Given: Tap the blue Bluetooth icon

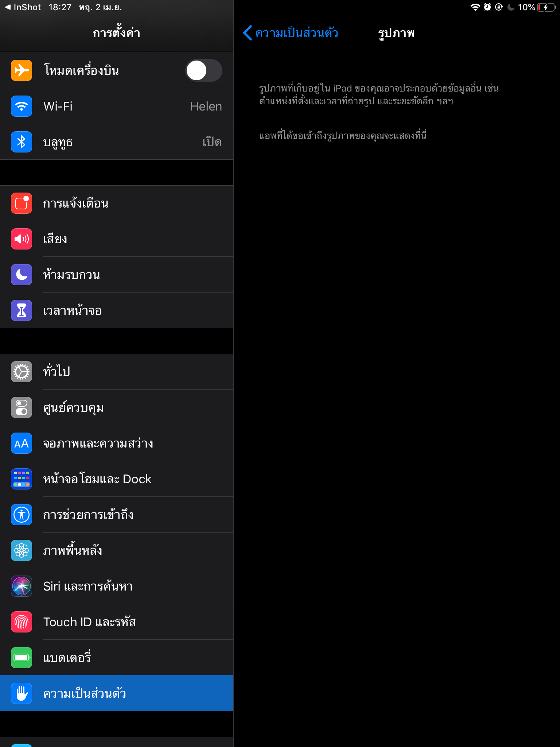Looking at the screenshot, I should pos(22,142).
